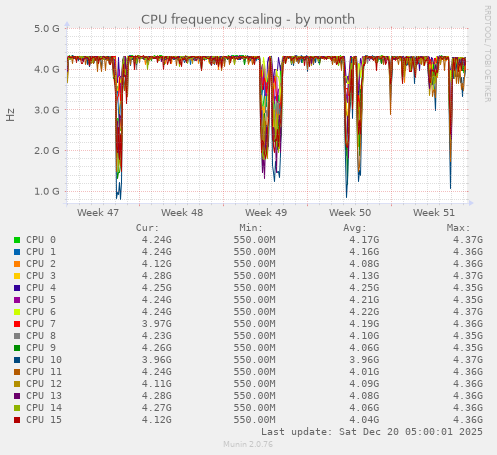497x455 pixels.
Task: Click the graph title 'CPU frequency scaling - by month'
Action: 248,19
